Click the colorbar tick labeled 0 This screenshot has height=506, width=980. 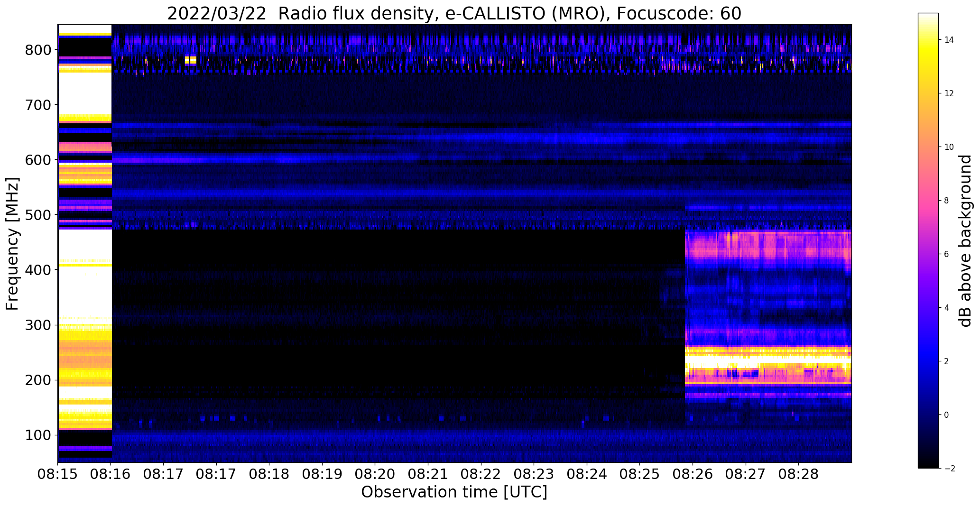946,415
